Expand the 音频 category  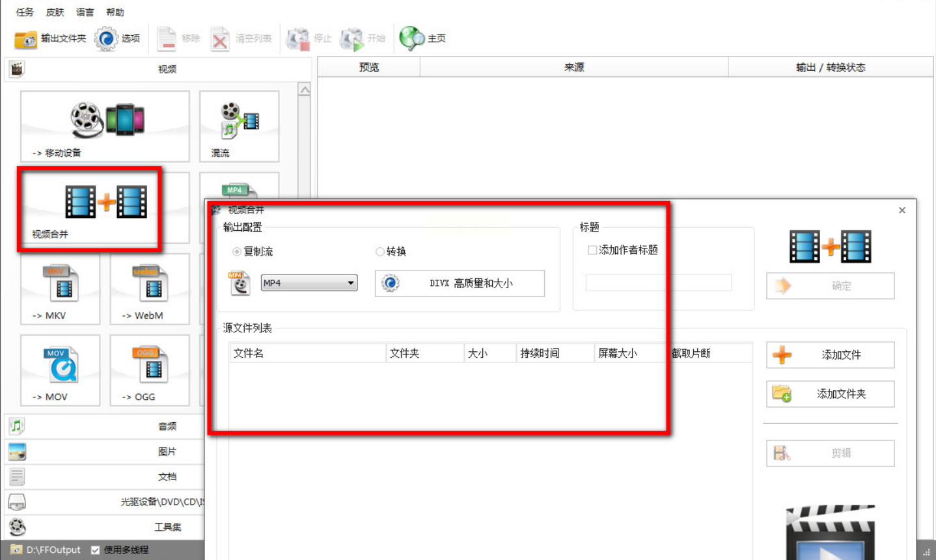click(104, 426)
